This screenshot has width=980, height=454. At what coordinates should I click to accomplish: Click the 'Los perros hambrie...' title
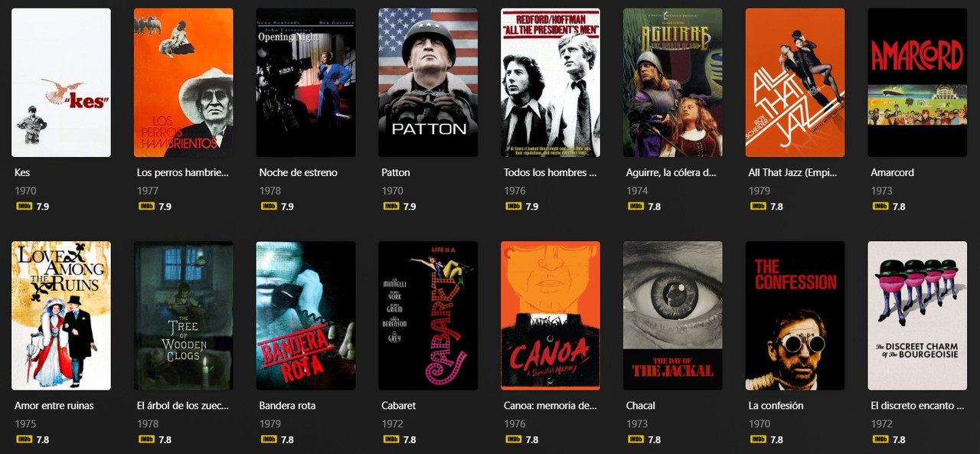(183, 173)
